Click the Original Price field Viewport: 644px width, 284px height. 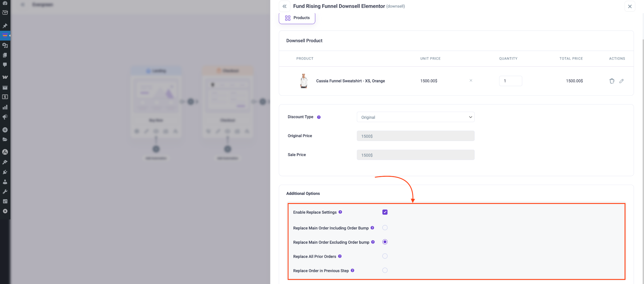416,136
